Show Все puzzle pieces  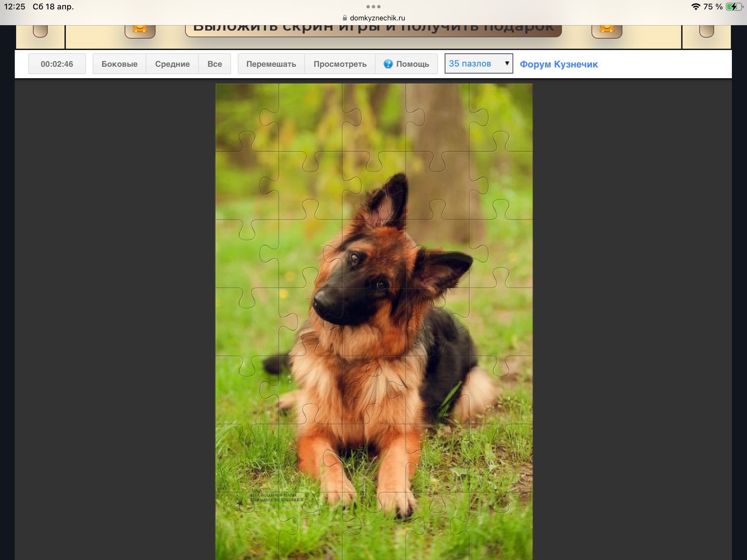(214, 64)
